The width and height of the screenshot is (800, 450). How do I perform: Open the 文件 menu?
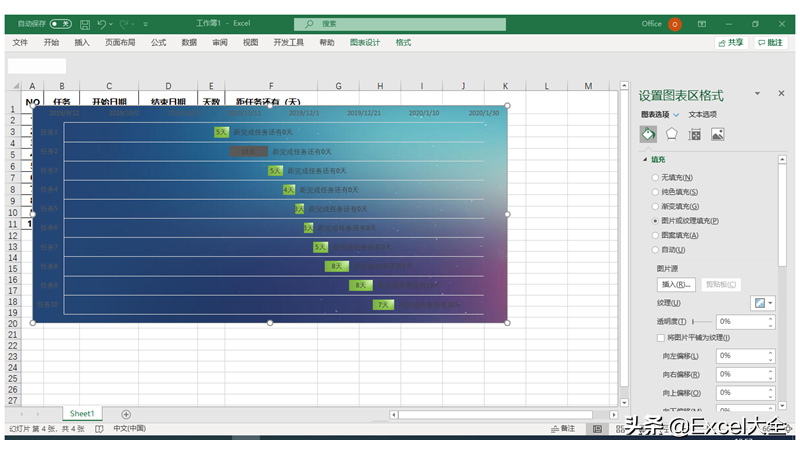tap(20, 42)
